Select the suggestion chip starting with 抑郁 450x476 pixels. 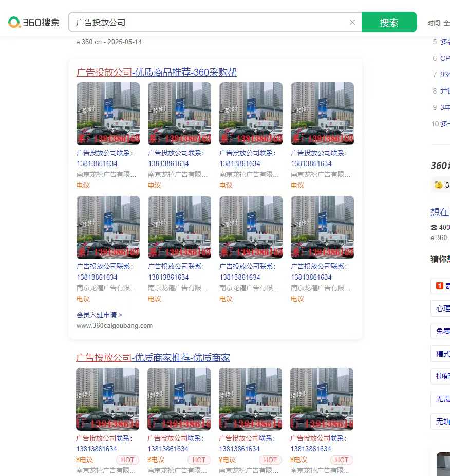441,376
